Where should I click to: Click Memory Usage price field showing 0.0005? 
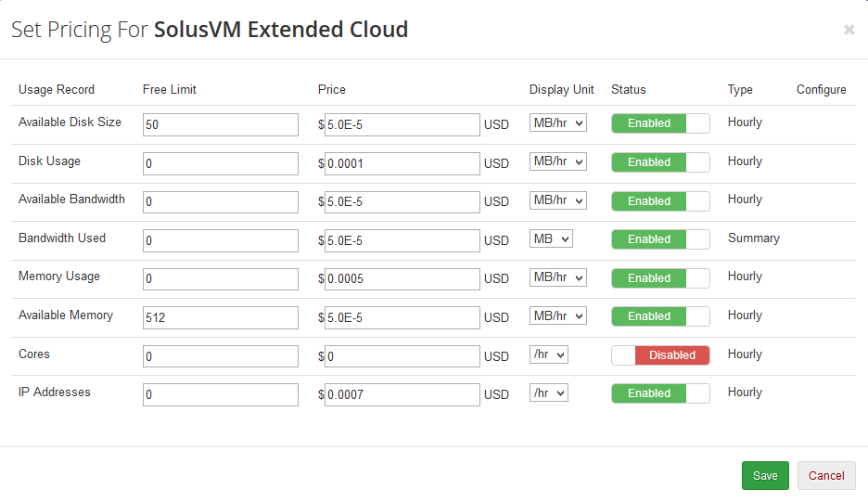(x=402, y=278)
